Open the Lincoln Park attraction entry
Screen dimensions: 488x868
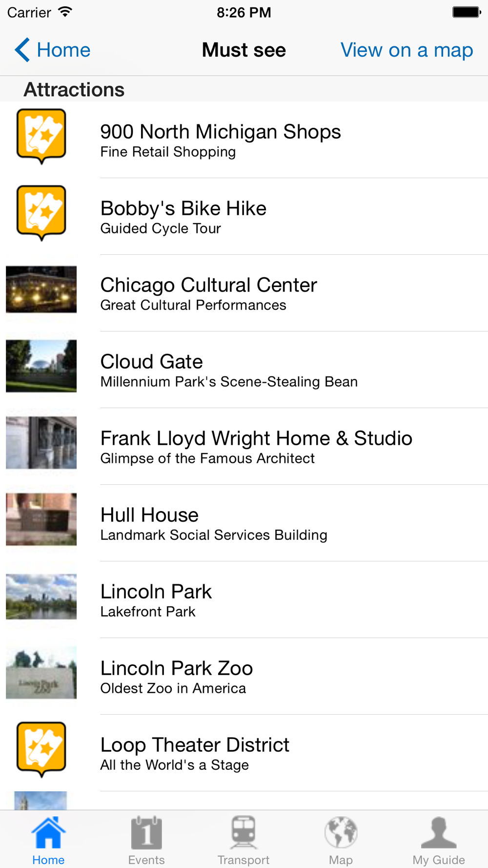pyautogui.click(x=156, y=600)
